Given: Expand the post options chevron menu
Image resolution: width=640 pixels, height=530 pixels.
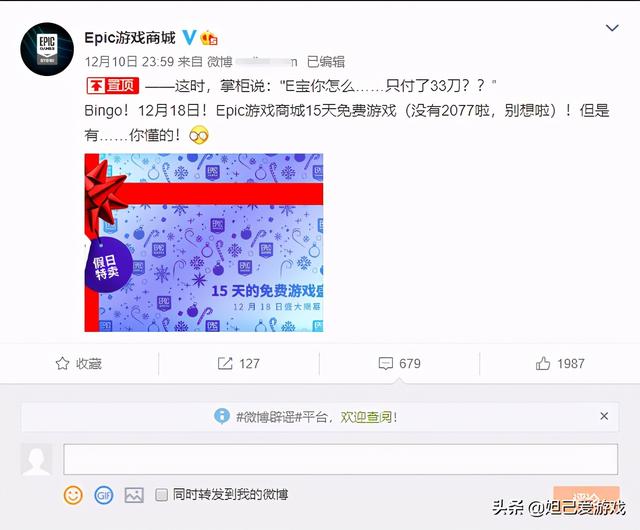Looking at the screenshot, I should point(612,28).
